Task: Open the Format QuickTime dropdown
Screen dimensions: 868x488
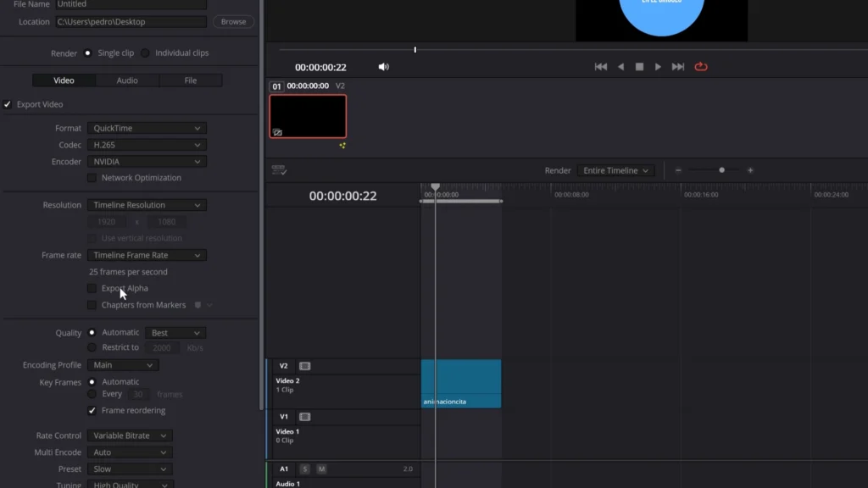Action: [147, 128]
